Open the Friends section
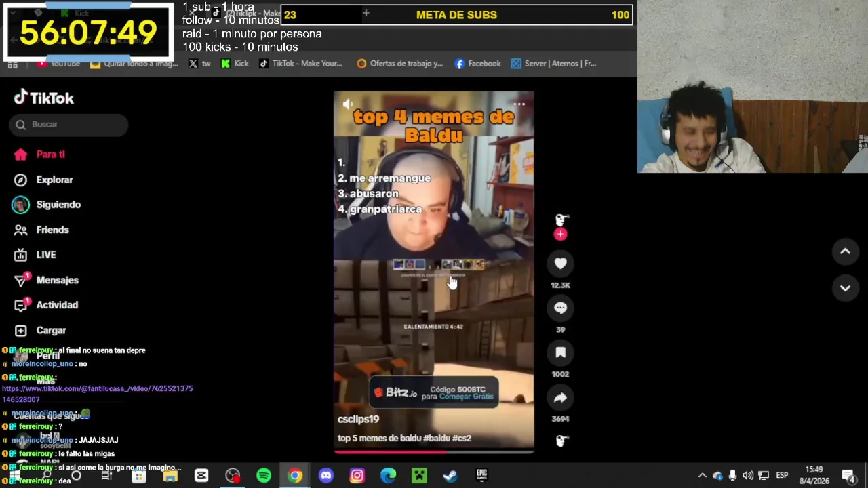 [42, 230]
